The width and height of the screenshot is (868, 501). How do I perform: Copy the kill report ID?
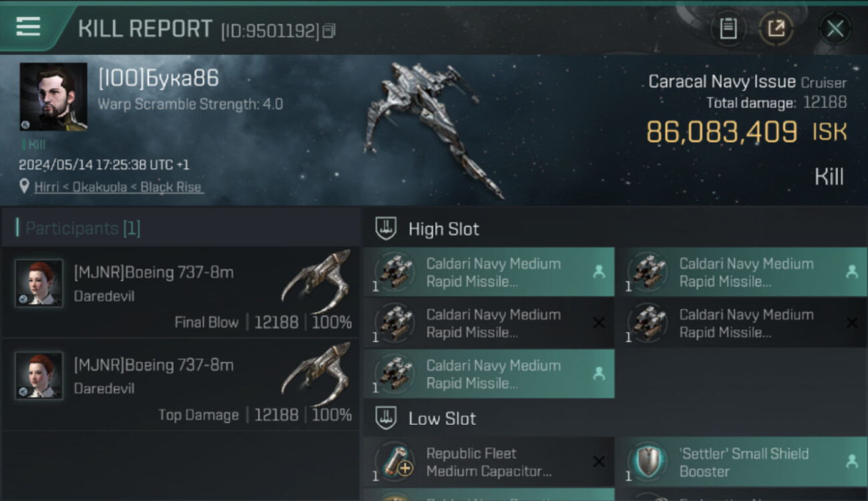point(329,31)
